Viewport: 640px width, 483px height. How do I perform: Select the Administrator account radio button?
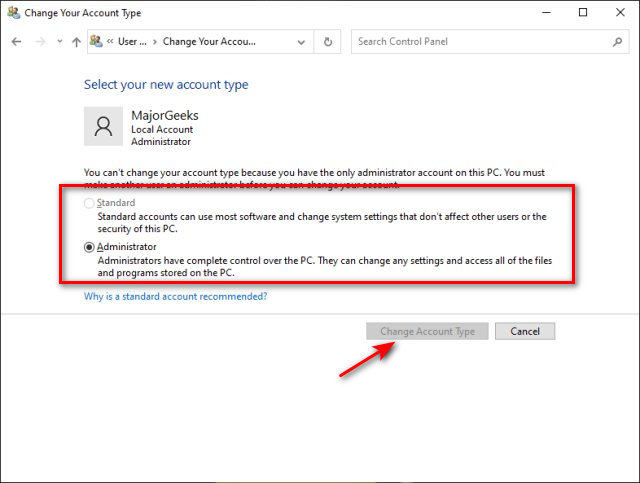coord(89,247)
